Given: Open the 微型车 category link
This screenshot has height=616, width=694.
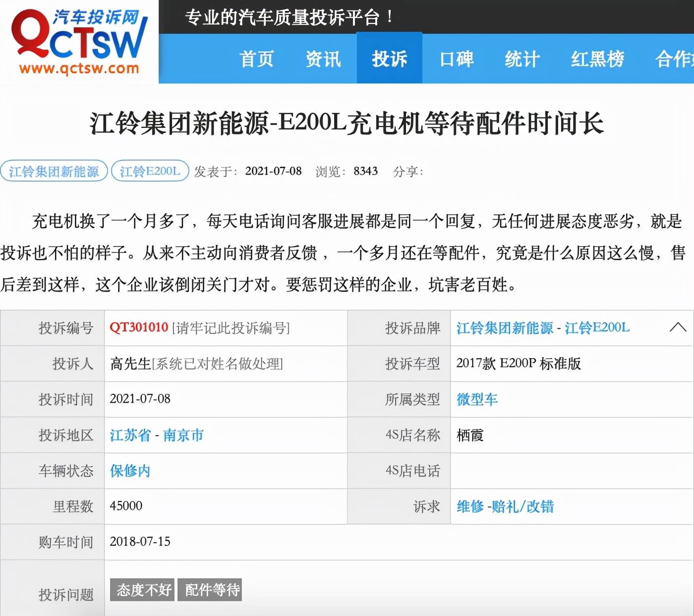Looking at the screenshot, I should pyautogui.click(x=477, y=399).
